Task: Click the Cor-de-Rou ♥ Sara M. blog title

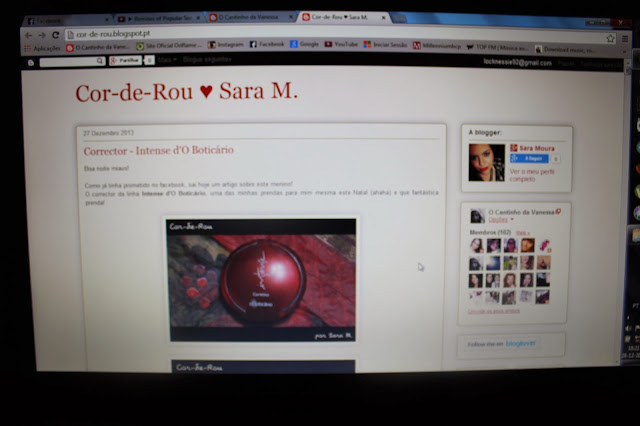Action: 187,92
